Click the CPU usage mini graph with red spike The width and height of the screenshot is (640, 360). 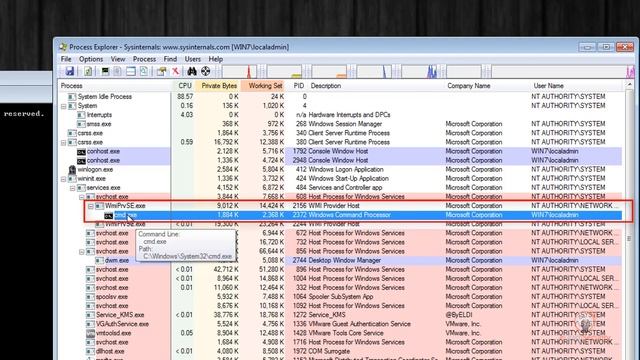[x=240, y=71]
